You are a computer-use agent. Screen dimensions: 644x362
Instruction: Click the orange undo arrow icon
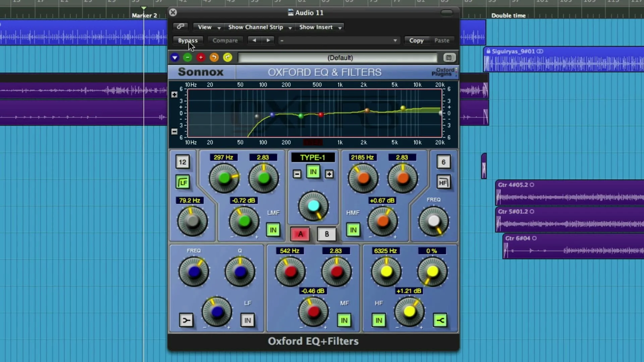point(214,58)
